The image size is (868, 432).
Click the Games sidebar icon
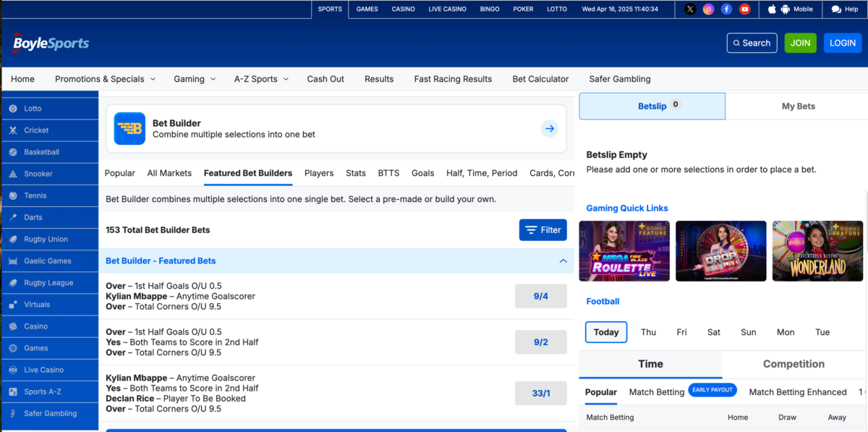(x=13, y=348)
